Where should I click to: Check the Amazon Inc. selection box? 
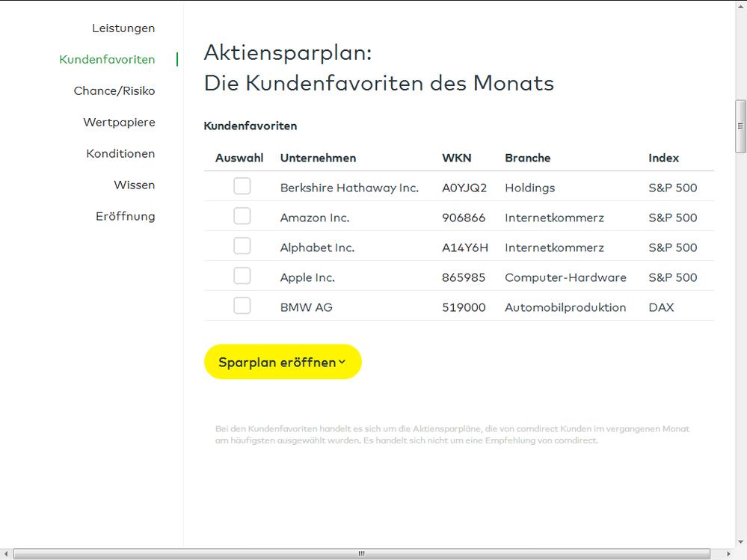point(242,216)
